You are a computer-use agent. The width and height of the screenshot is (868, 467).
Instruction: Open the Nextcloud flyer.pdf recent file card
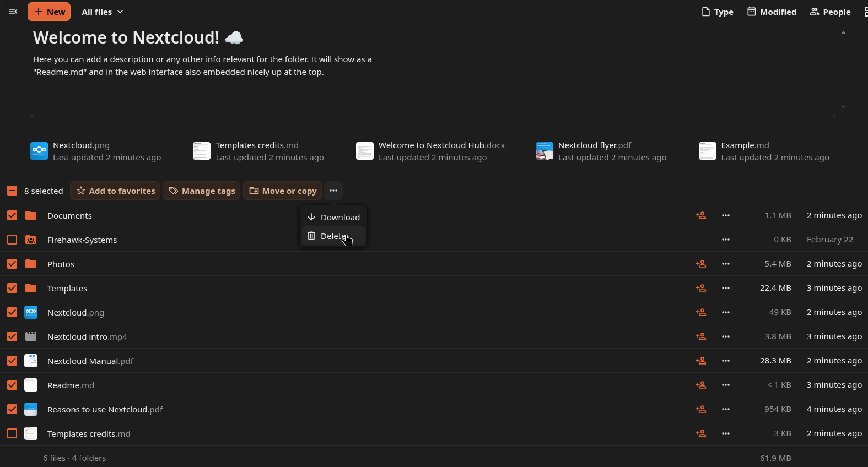[601, 151]
